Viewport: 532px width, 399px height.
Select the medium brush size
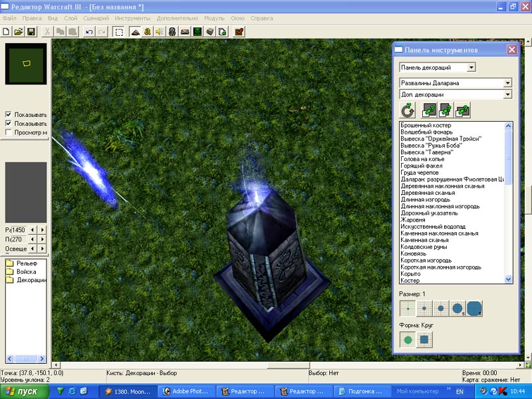click(441, 309)
